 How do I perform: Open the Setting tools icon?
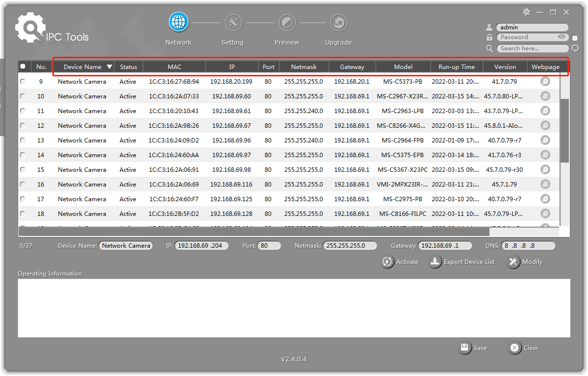pyautogui.click(x=233, y=23)
